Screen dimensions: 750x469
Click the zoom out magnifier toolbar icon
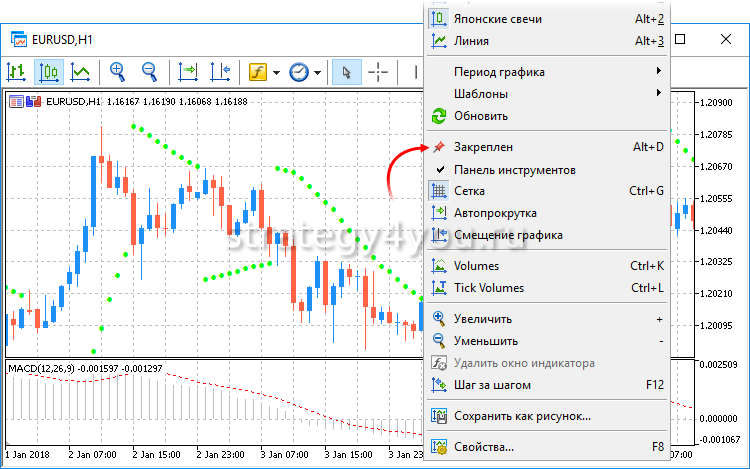tap(150, 72)
